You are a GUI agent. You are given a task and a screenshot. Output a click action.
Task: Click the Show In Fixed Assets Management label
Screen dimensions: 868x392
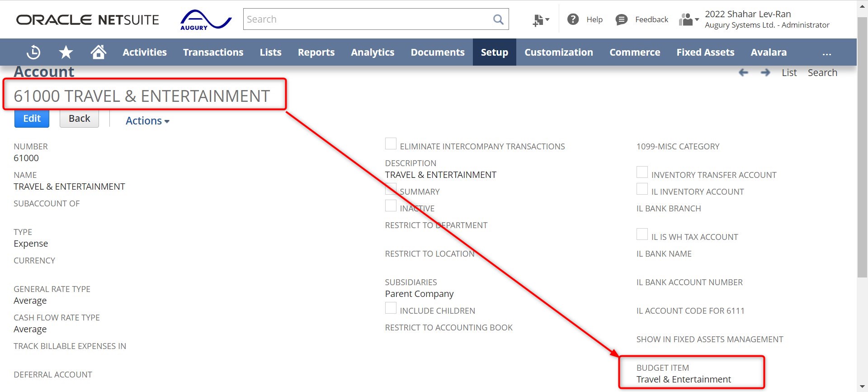pyautogui.click(x=710, y=339)
